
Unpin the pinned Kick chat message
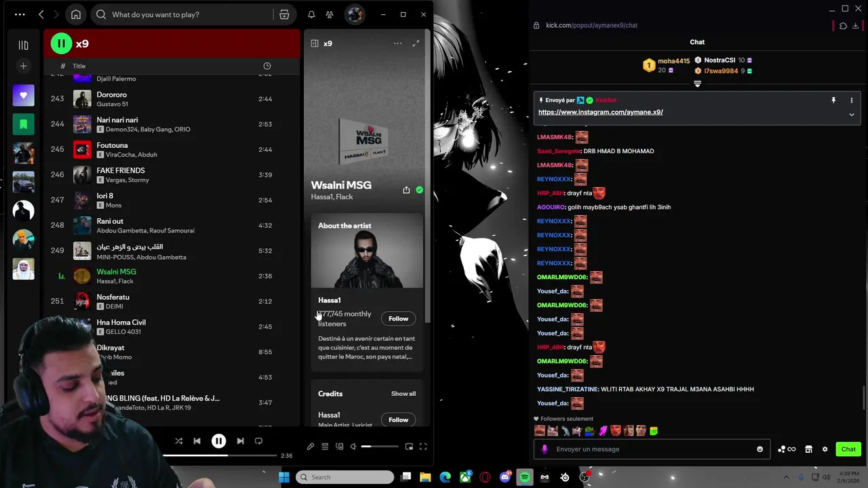(833, 100)
